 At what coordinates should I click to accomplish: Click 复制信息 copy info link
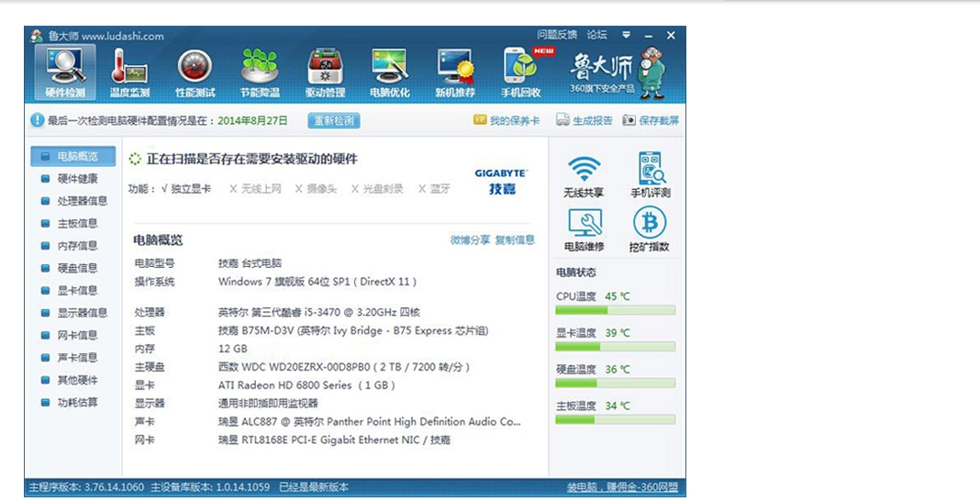[x=515, y=239]
